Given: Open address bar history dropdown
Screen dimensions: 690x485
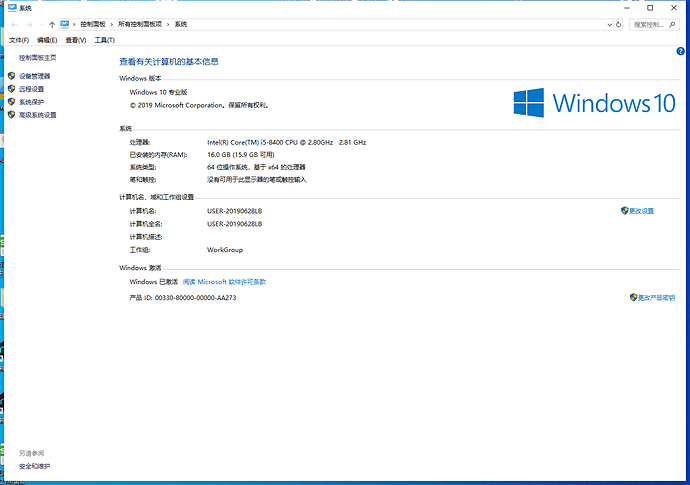Looking at the screenshot, I should tap(609, 25).
